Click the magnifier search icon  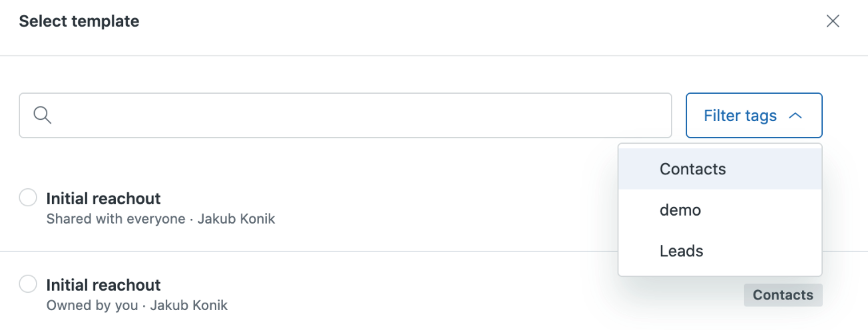tap(43, 115)
